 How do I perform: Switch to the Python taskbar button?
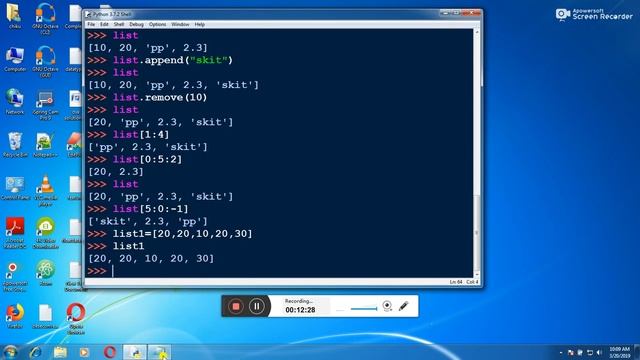(135, 352)
